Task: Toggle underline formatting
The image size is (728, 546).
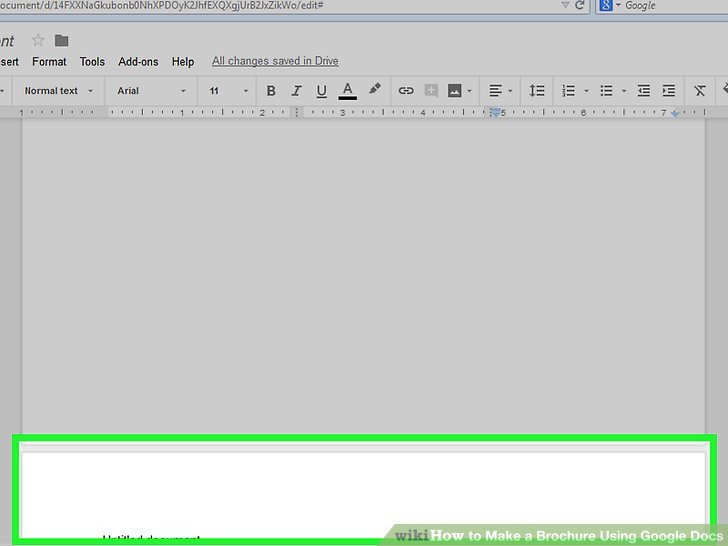Action: click(x=321, y=91)
